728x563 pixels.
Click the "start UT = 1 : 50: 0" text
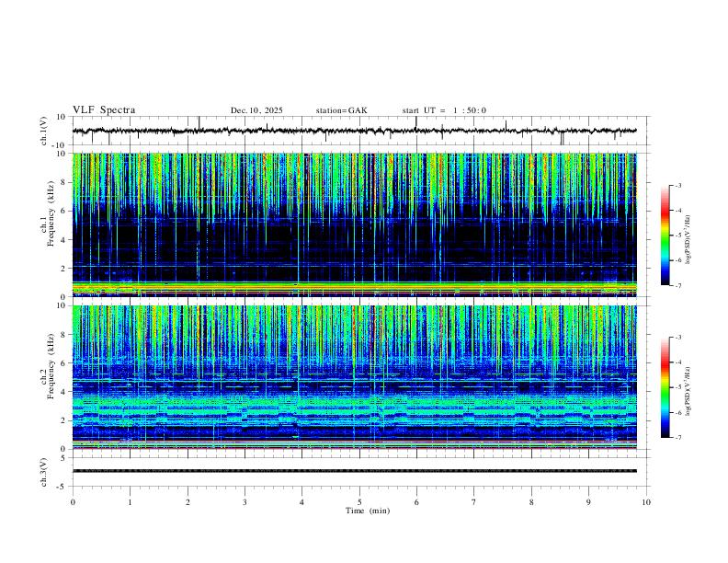[x=444, y=110]
